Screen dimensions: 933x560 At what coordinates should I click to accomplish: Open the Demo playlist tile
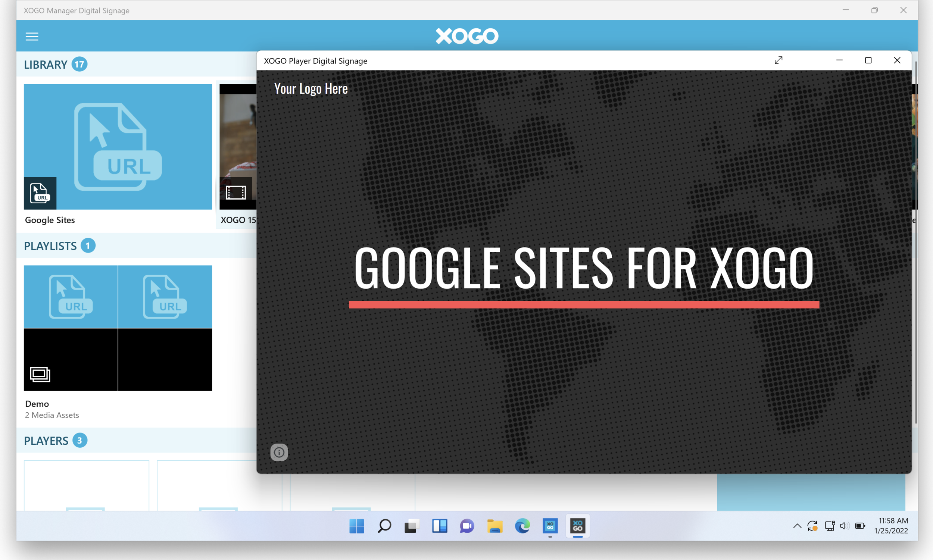[x=118, y=328]
